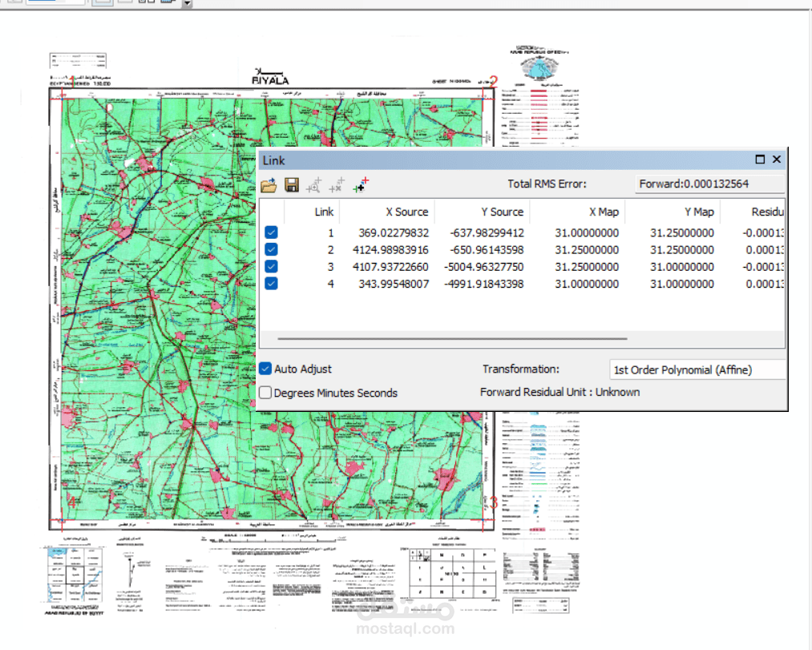Enable the Degrees Minutes Seconds checkbox
Viewport: 812px width, 650px height.
[265, 393]
